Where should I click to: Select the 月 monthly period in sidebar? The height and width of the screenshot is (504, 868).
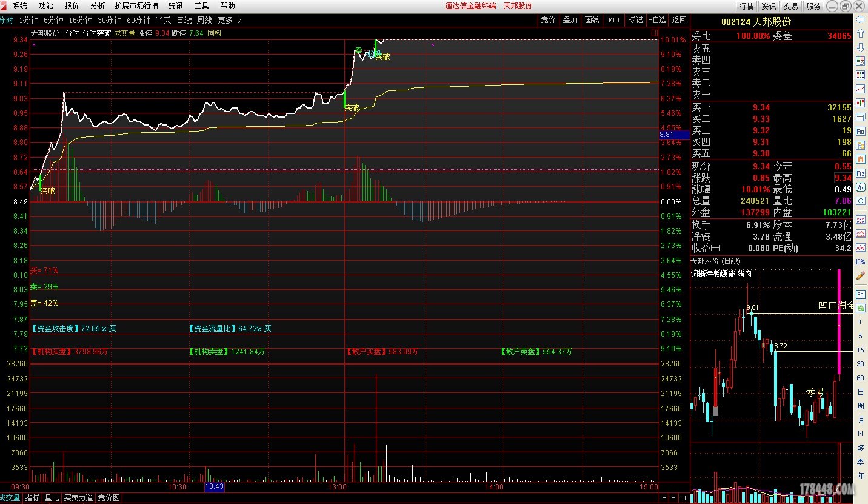[x=860, y=420]
